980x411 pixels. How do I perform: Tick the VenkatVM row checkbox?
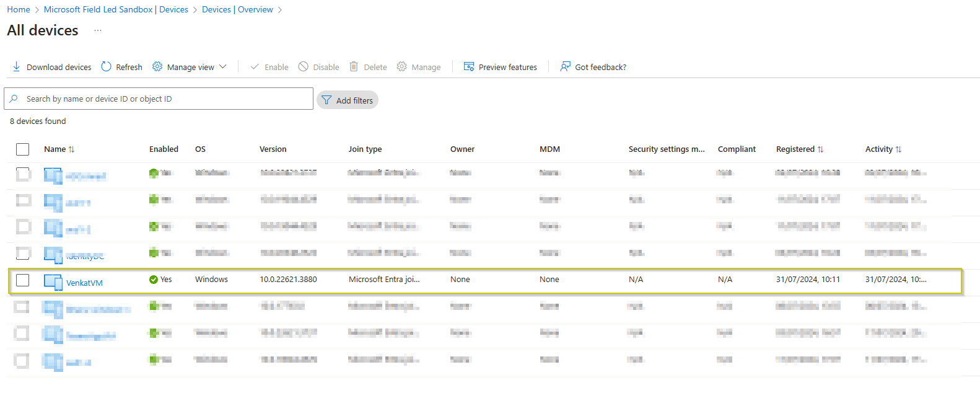[x=22, y=280]
